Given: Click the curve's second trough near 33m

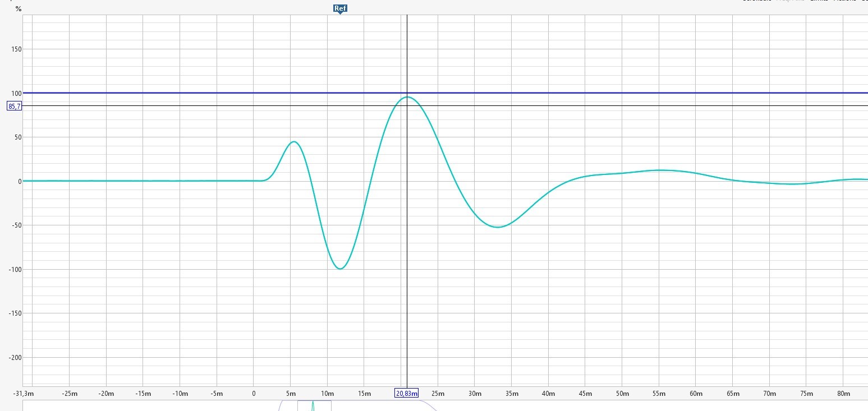Looking at the screenshot, I should [498, 227].
